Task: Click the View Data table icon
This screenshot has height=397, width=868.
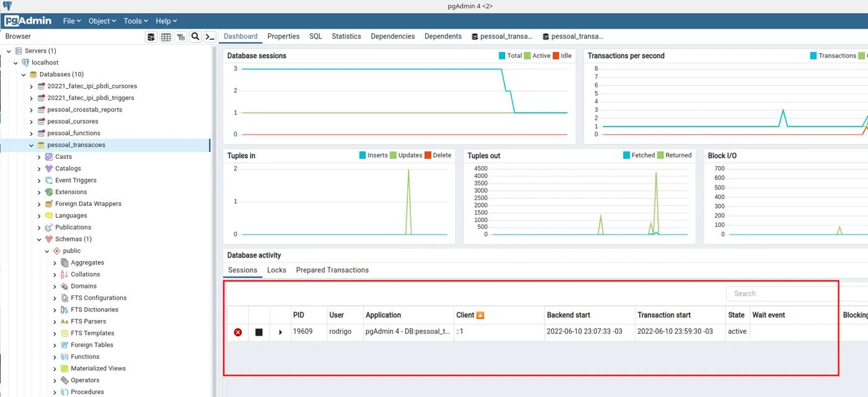Action: 166,37
